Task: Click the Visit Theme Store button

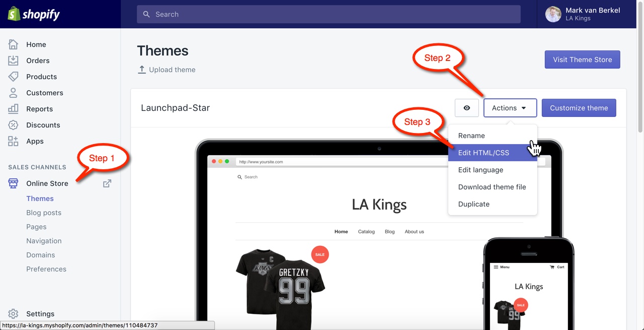Action: pyautogui.click(x=583, y=59)
